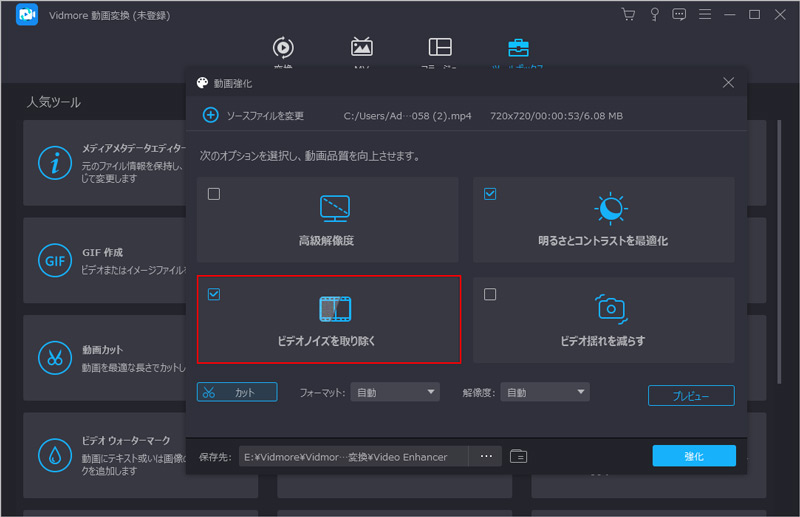The height and width of the screenshot is (517, 800).
Task: Switch to the Converter tab icon
Action: 283,47
